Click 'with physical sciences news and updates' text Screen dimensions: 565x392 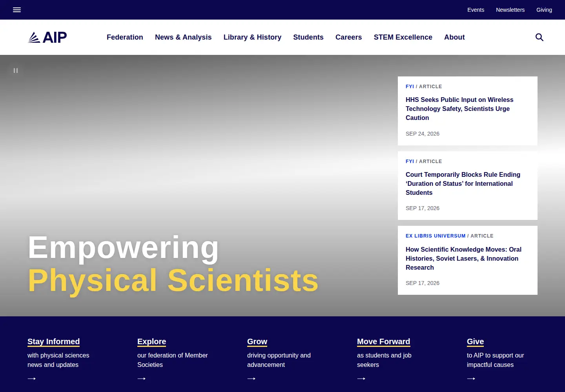click(x=58, y=360)
